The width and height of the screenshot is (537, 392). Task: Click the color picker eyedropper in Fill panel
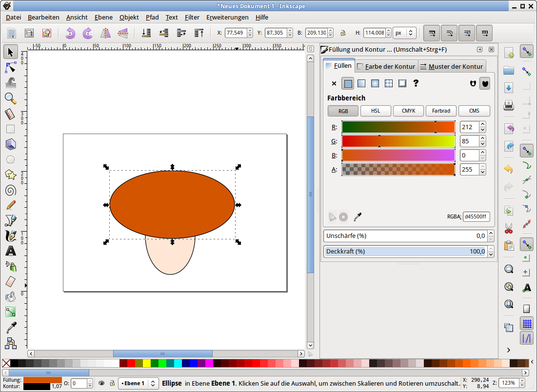click(x=358, y=216)
